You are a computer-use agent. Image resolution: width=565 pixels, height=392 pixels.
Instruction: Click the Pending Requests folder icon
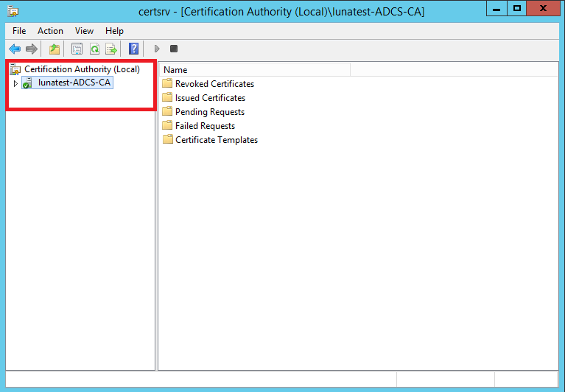167,112
